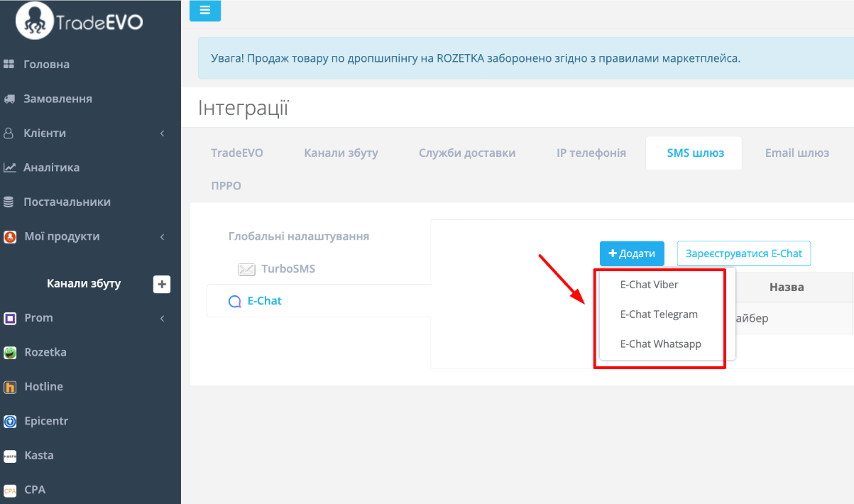854x504 pixels.
Task: Click the Prom channel icon
Action: 10,318
